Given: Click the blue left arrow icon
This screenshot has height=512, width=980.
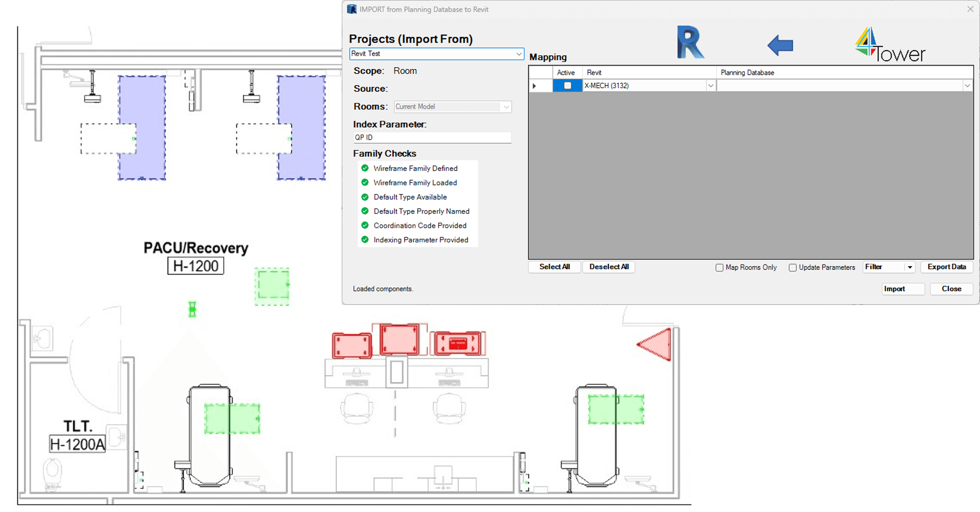Looking at the screenshot, I should click(780, 45).
